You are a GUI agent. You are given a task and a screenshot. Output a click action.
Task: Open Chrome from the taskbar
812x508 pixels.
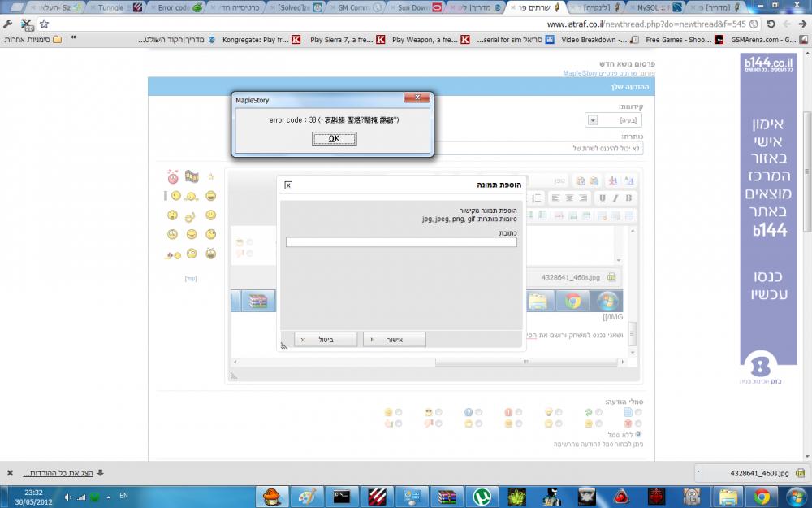click(x=762, y=497)
